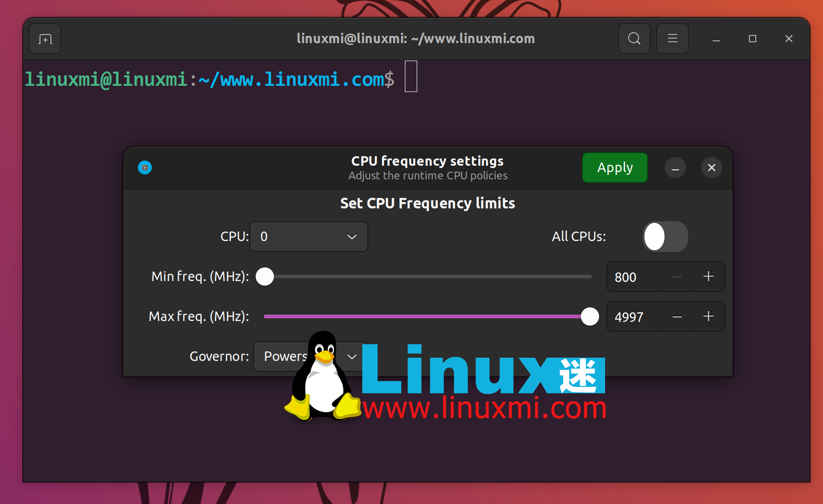Click the terminal prompt line

click(221, 79)
